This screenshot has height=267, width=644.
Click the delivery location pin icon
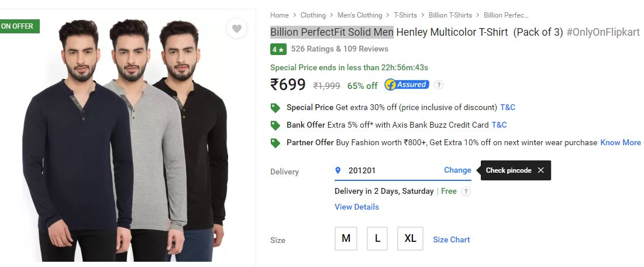(x=338, y=170)
